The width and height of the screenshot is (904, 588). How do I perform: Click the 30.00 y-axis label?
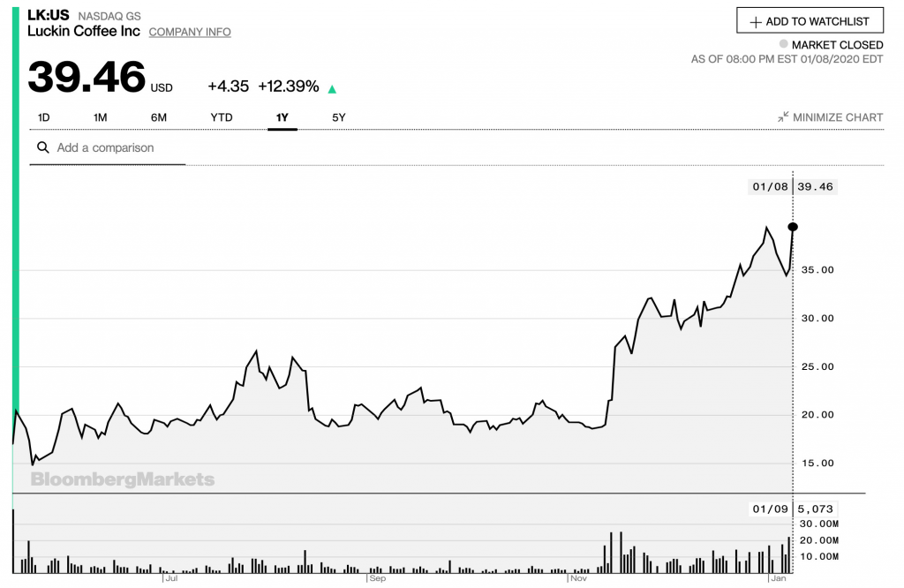coord(817,318)
